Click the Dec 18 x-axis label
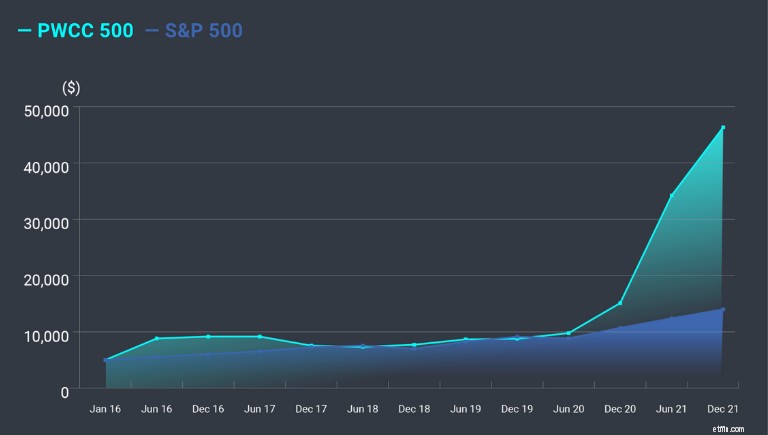768x435 pixels. (414, 409)
